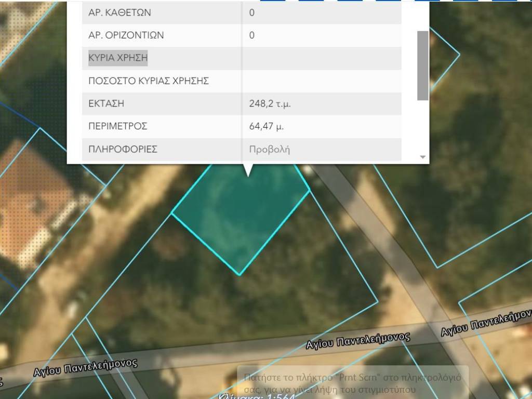
Task: Click the popup's pointer arrow above parcel
Action: click(x=248, y=169)
